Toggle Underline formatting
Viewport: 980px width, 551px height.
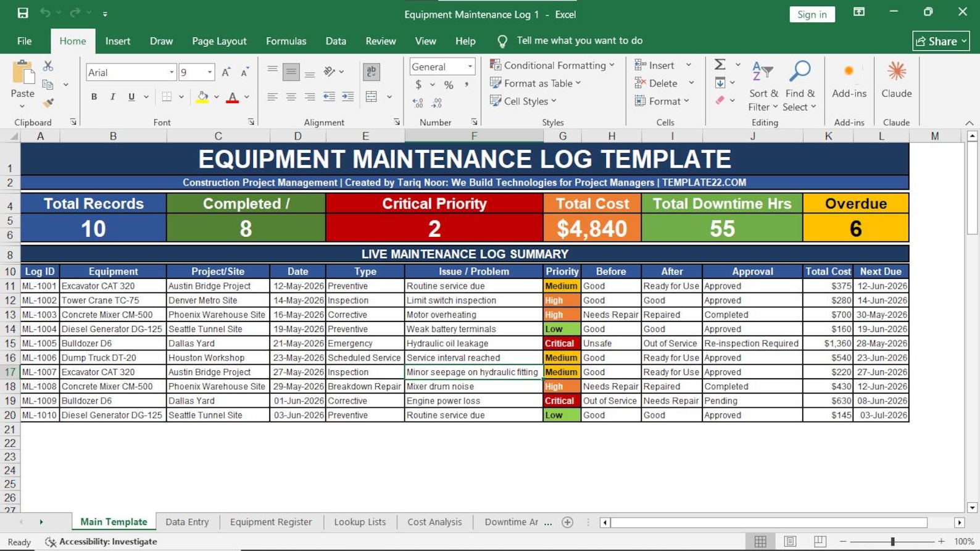coord(131,97)
